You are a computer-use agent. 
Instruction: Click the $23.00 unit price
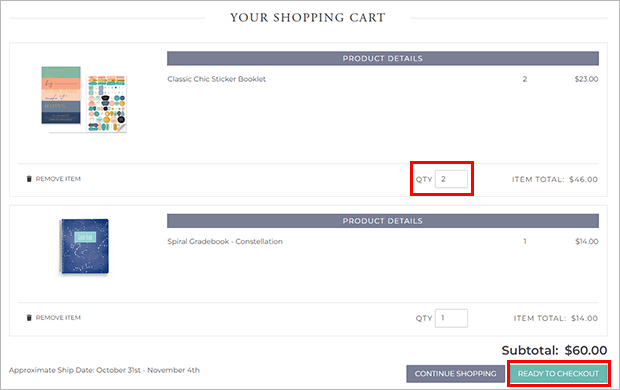click(x=586, y=79)
